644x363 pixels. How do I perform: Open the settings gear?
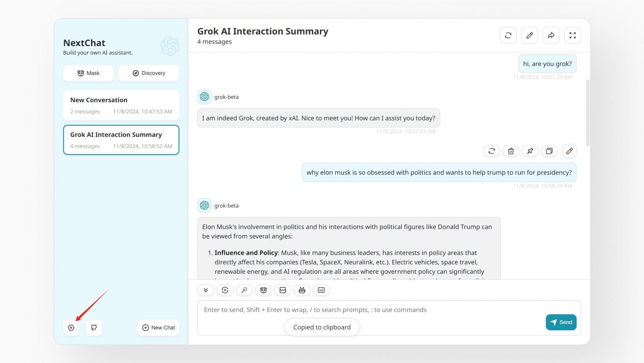[71, 327]
